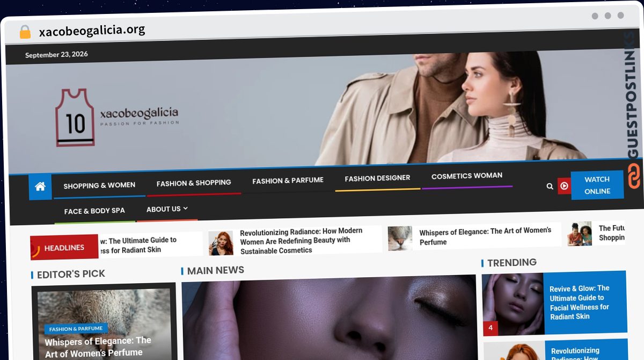
Task: Click the padlock icon in address bar
Action: point(25,32)
